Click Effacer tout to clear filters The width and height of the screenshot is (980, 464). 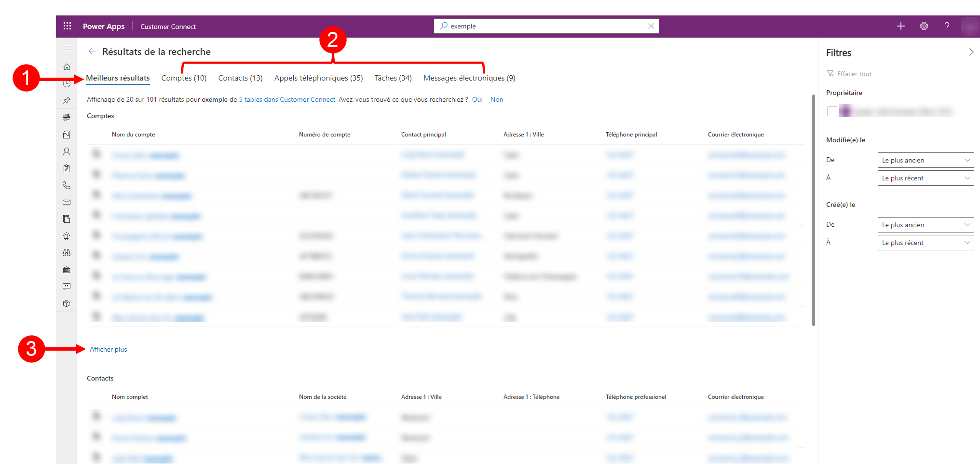(849, 74)
